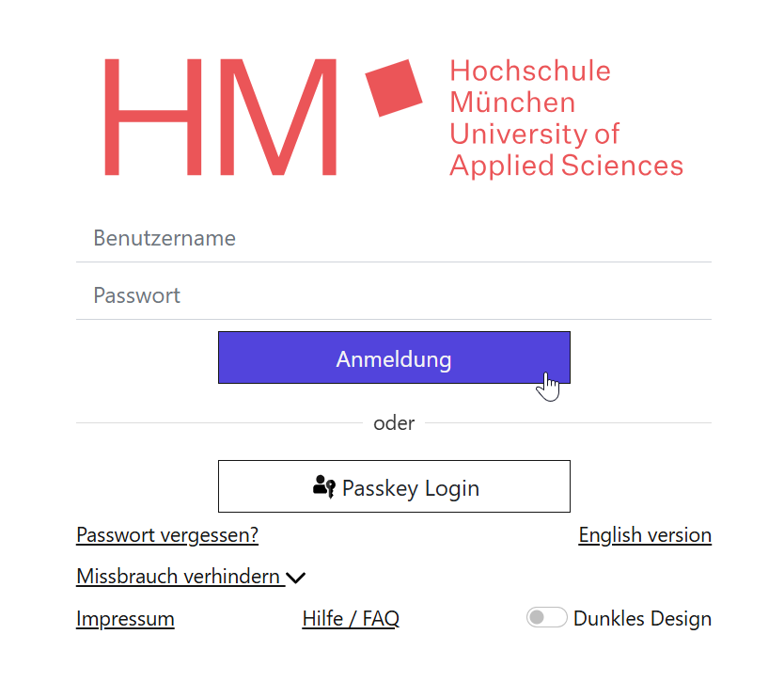Click 'Applied Sciences' in the logo text
The image size is (784, 682).
tap(566, 166)
